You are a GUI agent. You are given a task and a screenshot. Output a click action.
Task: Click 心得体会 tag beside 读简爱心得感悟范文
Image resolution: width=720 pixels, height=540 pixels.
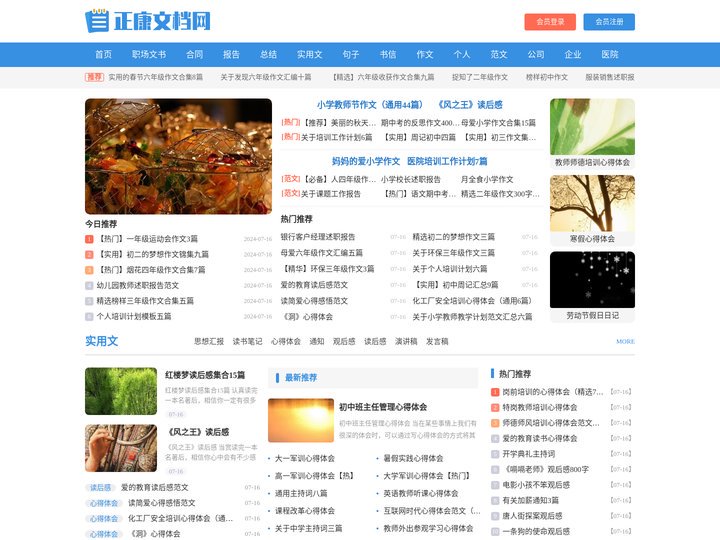tap(104, 503)
